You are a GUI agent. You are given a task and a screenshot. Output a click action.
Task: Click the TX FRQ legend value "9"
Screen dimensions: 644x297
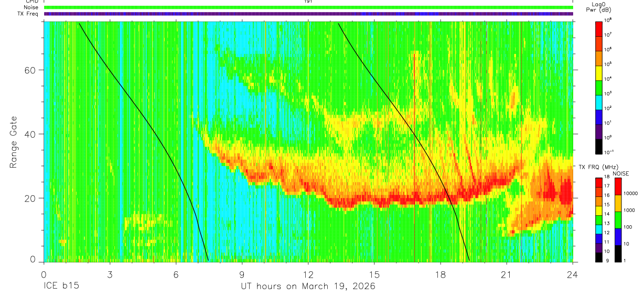(608, 260)
